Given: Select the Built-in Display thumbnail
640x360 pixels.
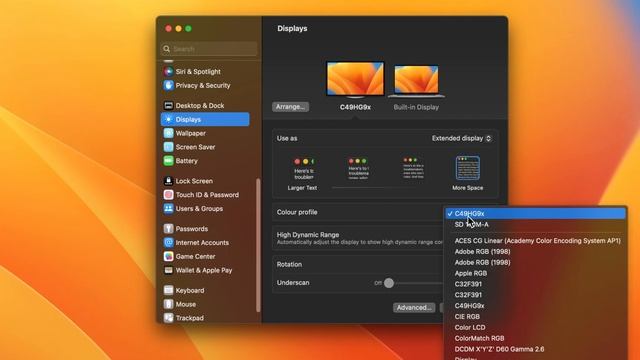Looking at the screenshot, I should (x=416, y=82).
